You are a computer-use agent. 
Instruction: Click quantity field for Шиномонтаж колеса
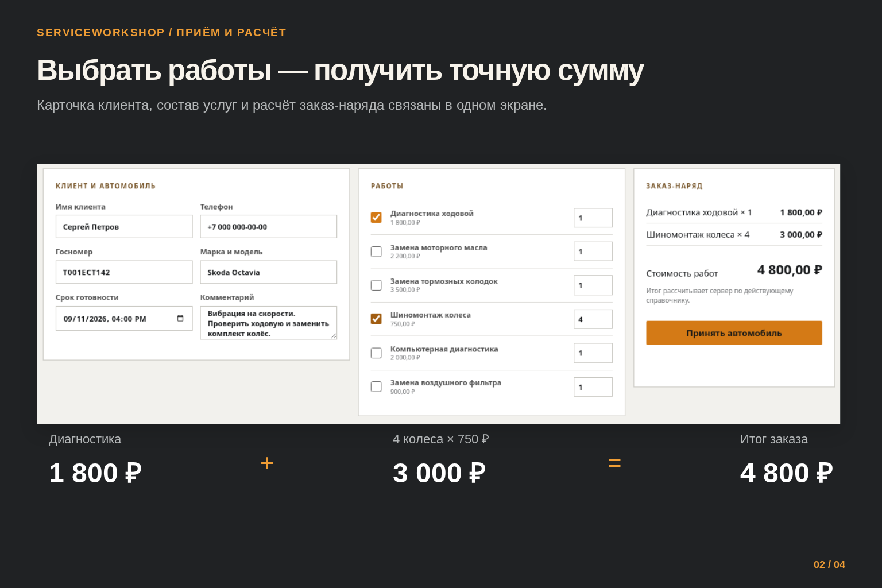[593, 319]
